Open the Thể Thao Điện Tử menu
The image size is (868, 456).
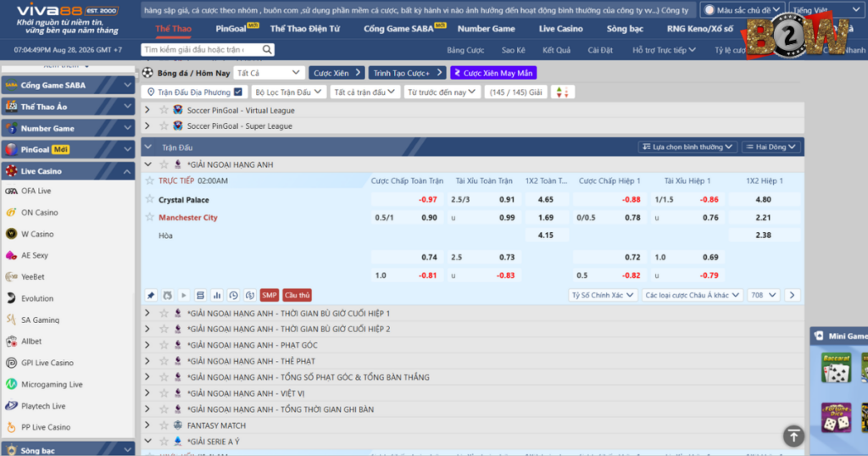coord(305,29)
